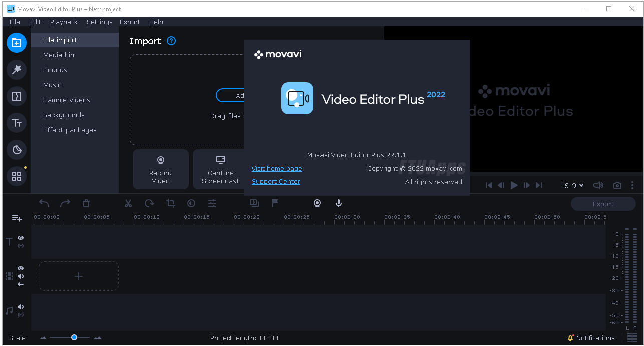Image resolution: width=644 pixels, height=346 pixels.
Task: Open the Settings menu
Action: point(99,22)
